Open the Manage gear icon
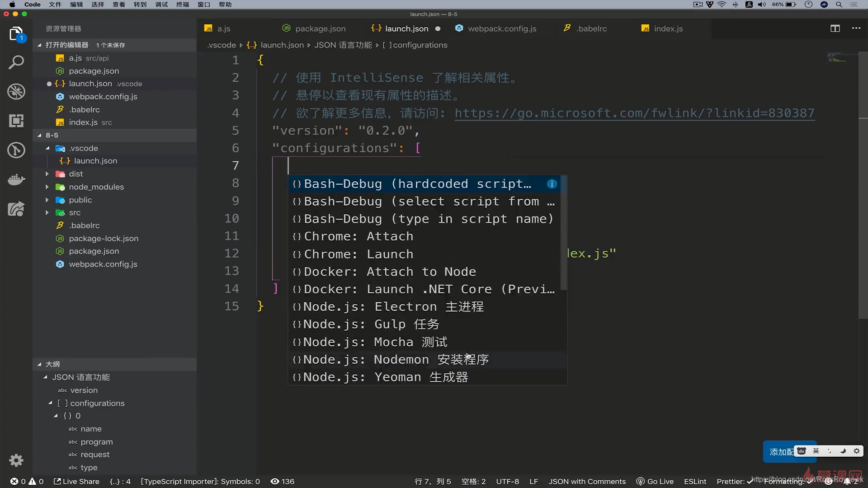 point(16,460)
